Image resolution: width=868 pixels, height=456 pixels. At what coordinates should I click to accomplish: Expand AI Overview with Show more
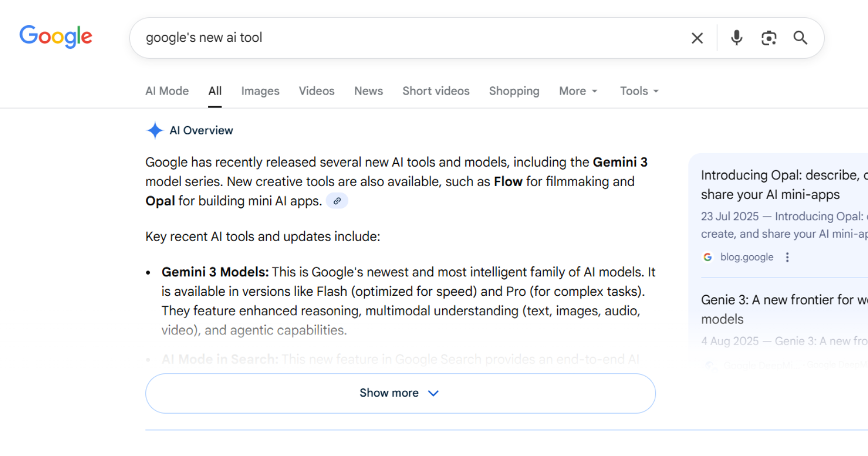tap(400, 393)
